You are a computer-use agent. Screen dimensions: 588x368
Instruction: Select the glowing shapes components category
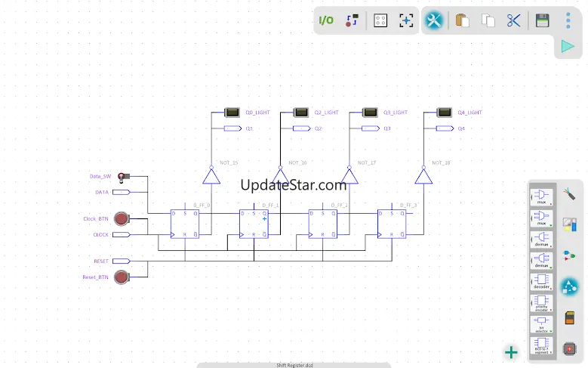570,287
